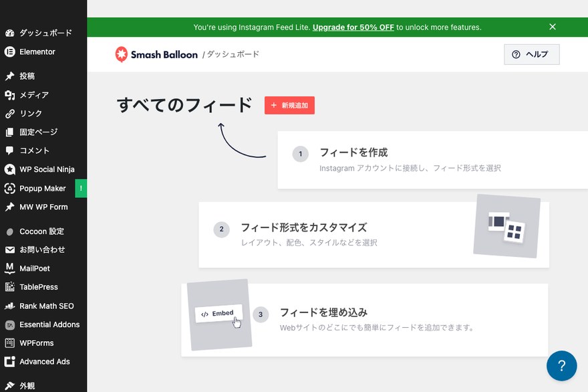Click the WPForms form icon
The height and width of the screenshot is (392, 588).
pyautogui.click(x=10, y=343)
